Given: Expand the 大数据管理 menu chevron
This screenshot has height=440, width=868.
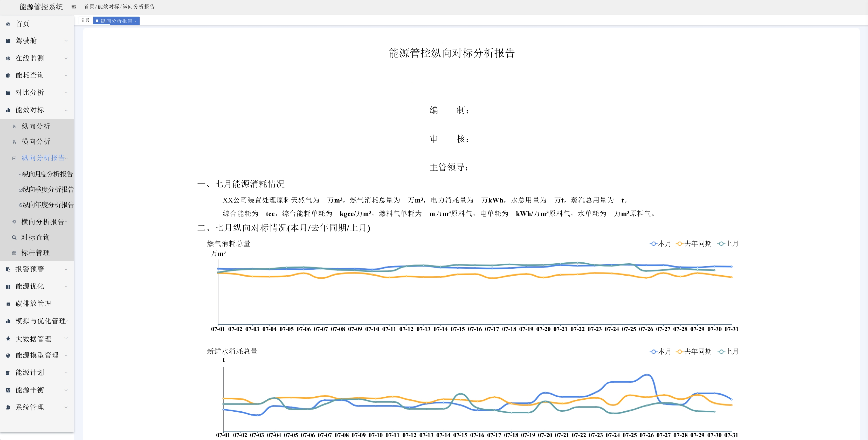Looking at the screenshot, I should click(x=66, y=338).
